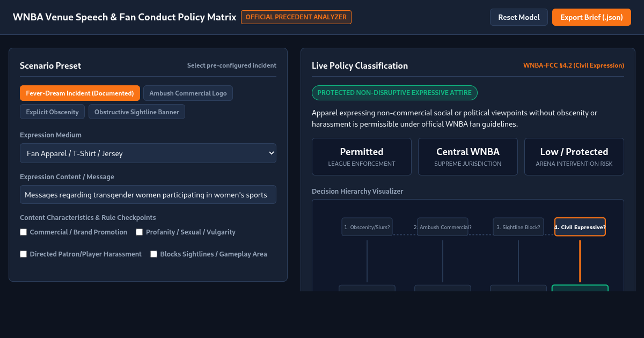Check Directed Patron/Player Harassment option
This screenshot has width=644, height=338.
(x=23, y=254)
